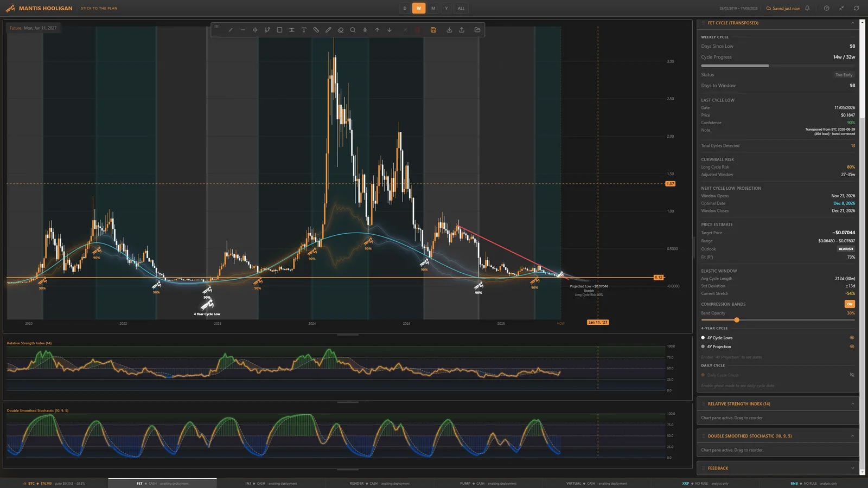Screen dimensions: 868x488
Task: Open the BTC ticker tab
Action: pos(54,483)
